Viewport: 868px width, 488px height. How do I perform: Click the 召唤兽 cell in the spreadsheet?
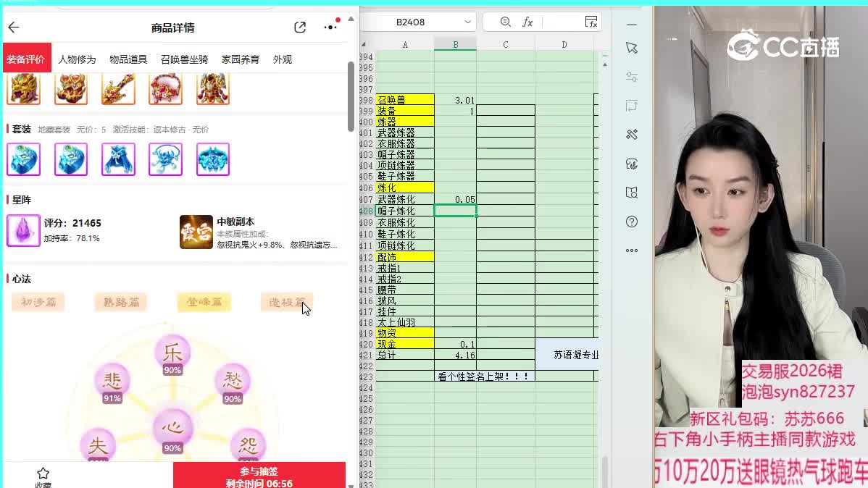405,100
